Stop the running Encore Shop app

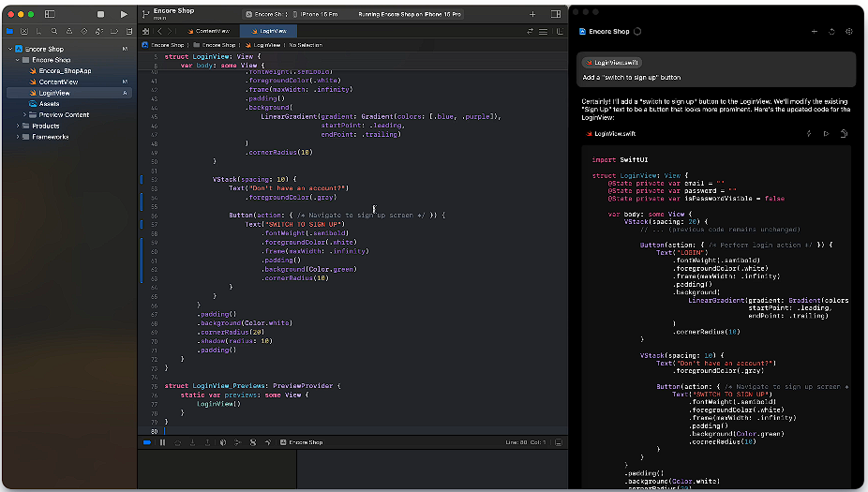coord(101,15)
